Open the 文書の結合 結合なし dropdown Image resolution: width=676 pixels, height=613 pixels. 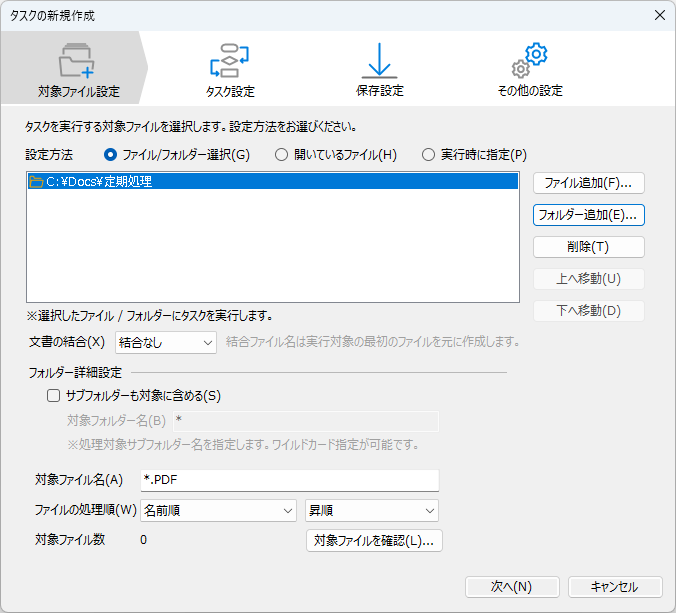coord(166,343)
